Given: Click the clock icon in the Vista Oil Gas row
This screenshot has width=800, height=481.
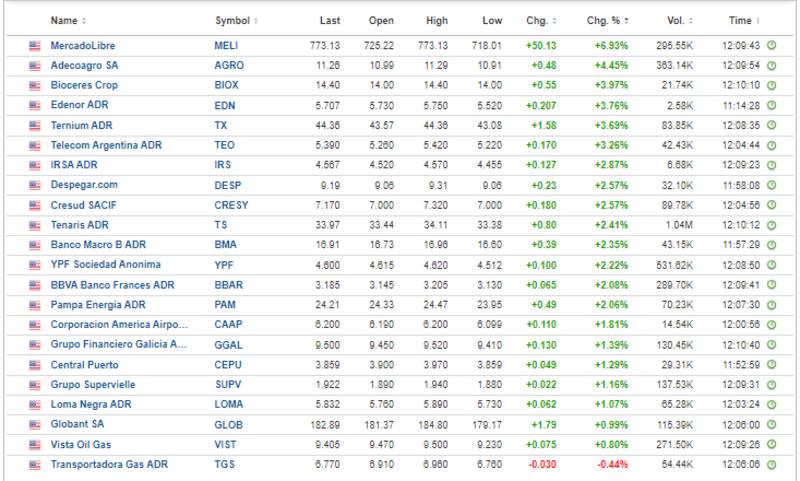Looking at the screenshot, I should [x=771, y=444].
